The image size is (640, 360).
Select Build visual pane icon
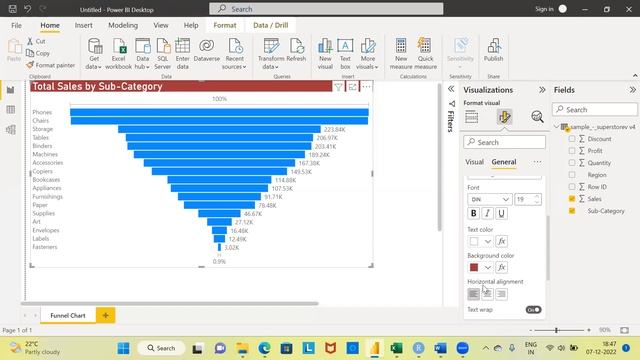pos(471,117)
